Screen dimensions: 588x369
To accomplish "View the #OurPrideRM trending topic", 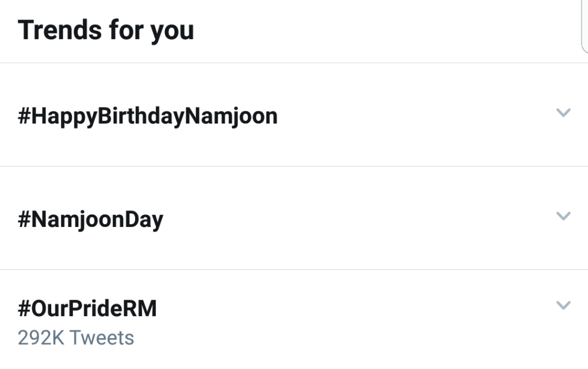I will point(87,309).
